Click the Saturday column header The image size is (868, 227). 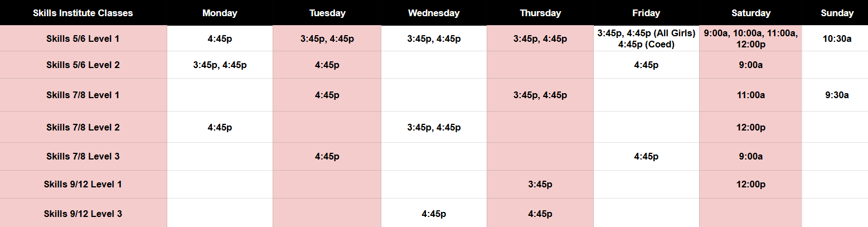click(750, 13)
